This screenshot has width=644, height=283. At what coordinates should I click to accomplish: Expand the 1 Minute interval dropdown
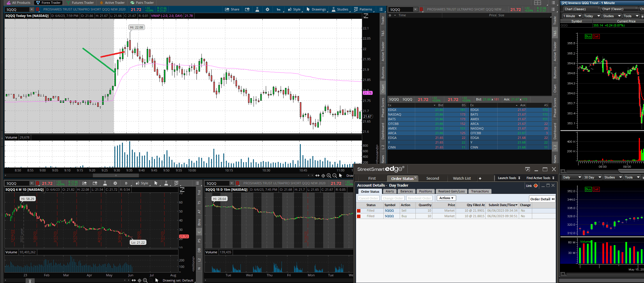572,16
